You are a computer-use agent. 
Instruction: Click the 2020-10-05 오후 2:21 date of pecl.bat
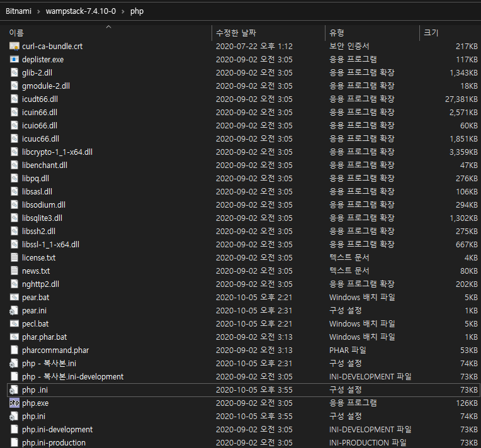pyautogui.click(x=254, y=323)
